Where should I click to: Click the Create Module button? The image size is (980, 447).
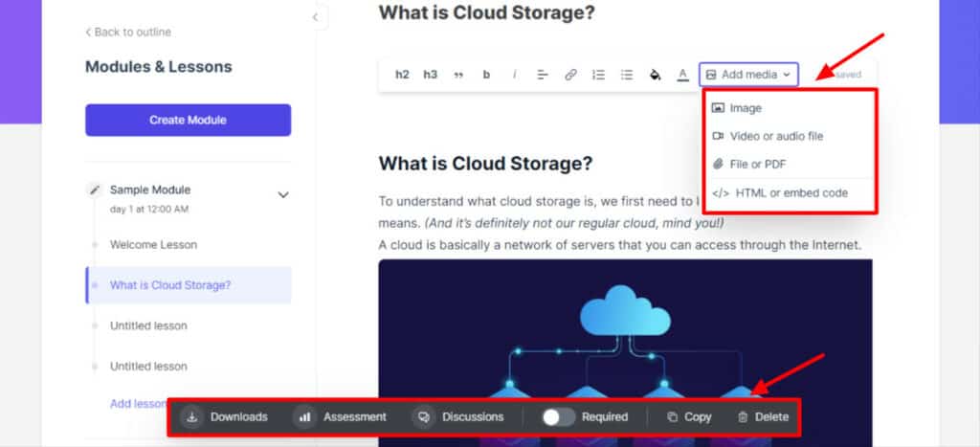click(188, 121)
